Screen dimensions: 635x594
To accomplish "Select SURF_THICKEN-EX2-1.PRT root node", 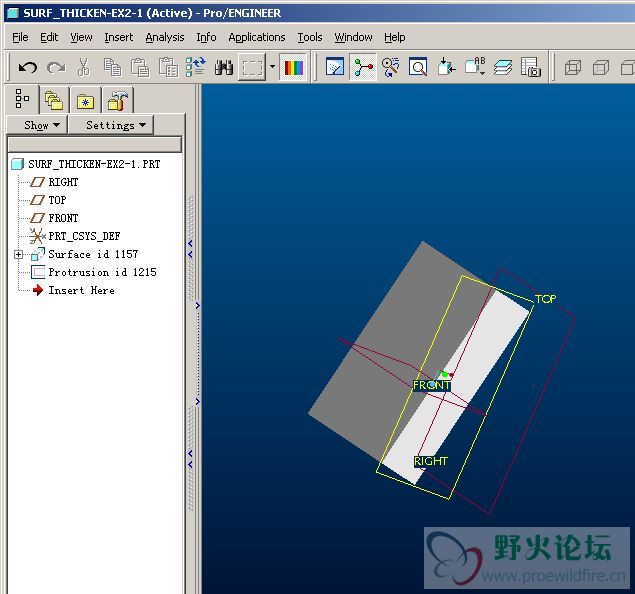I will (86, 164).
